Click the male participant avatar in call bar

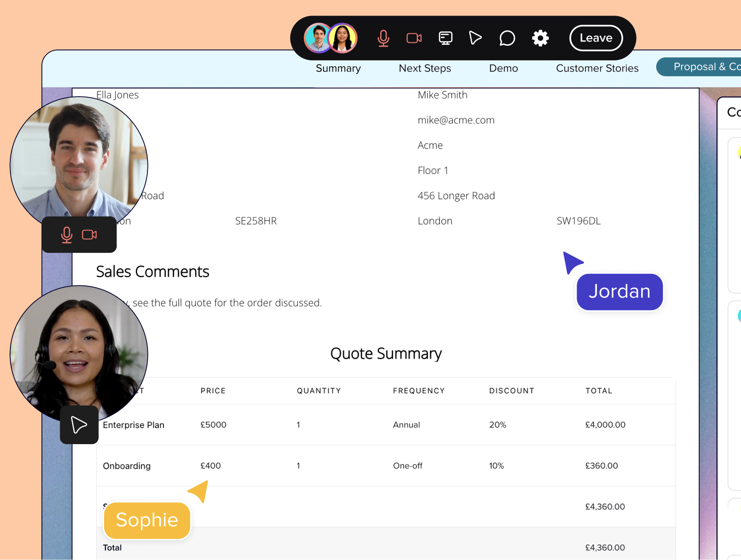point(318,38)
